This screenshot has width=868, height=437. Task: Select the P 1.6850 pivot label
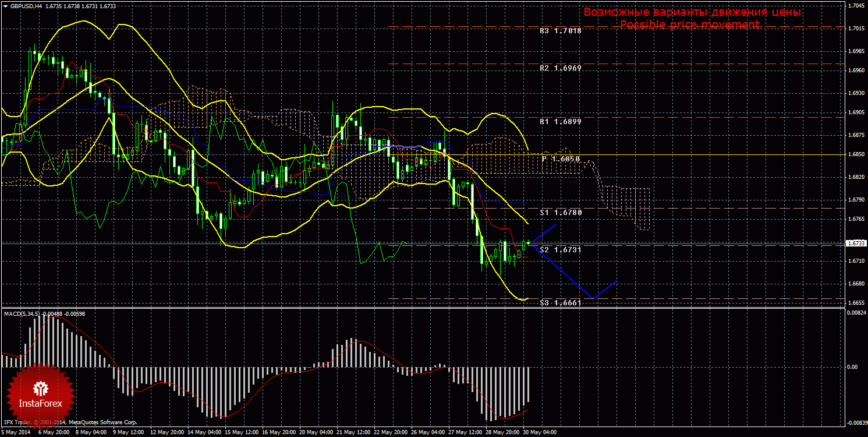coord(562,158)
